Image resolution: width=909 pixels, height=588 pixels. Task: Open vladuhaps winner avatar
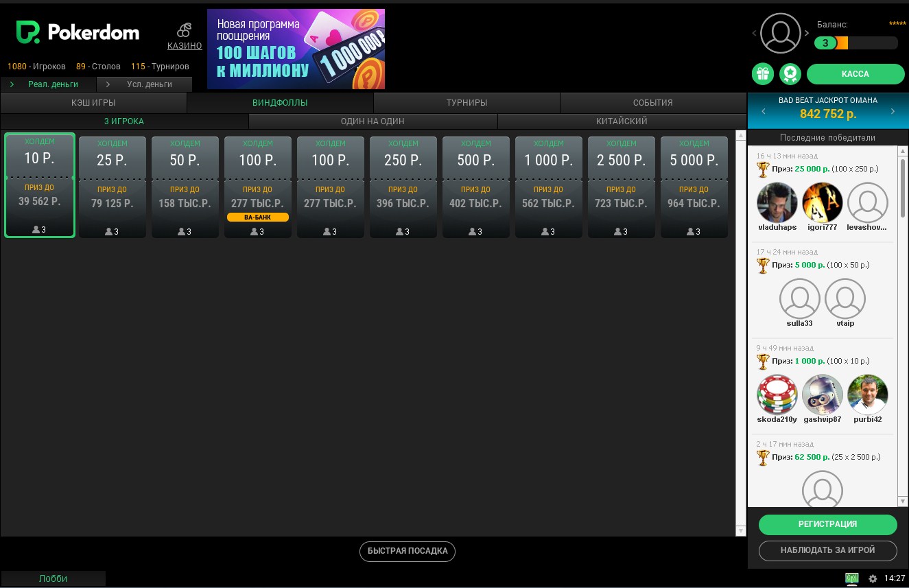(x=777, y=203)
